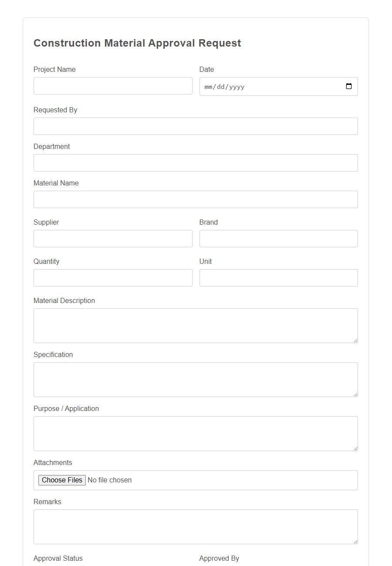Open the date picker calendar icon
Screen dimensions: 392x566
click(349, 86)
